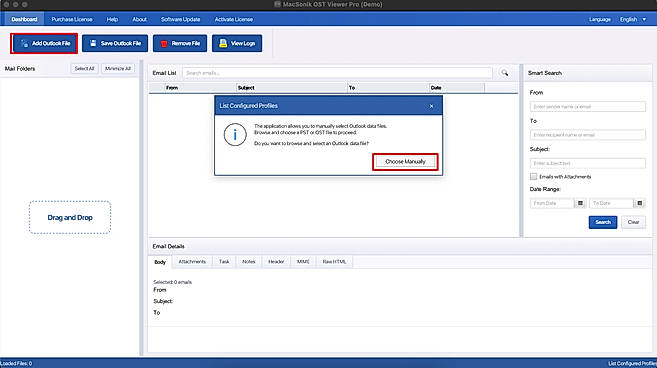Open the From Date calendar picker

click(580, 203)
